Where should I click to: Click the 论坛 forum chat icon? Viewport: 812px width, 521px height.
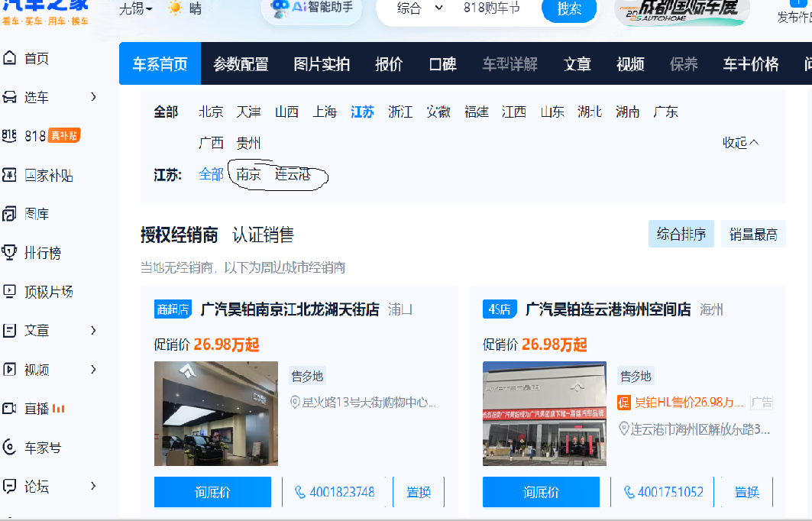click(x=9, y=486)
